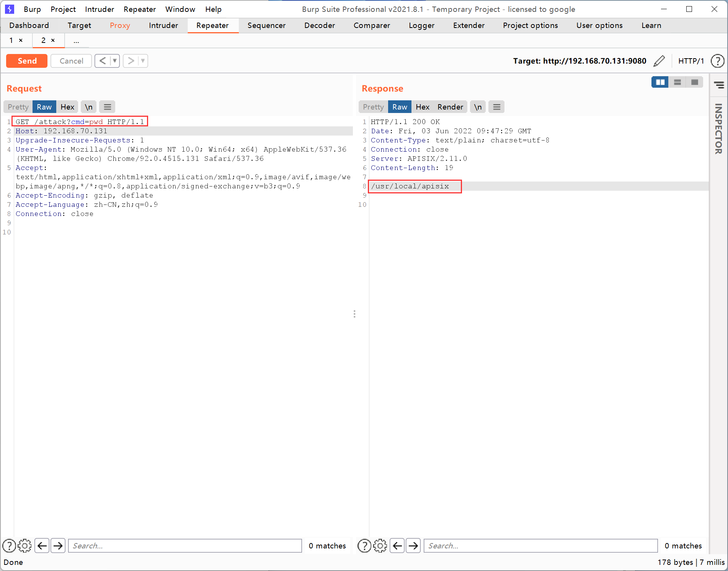
Task: Switch response view to Render
Action: coord(451,107)
